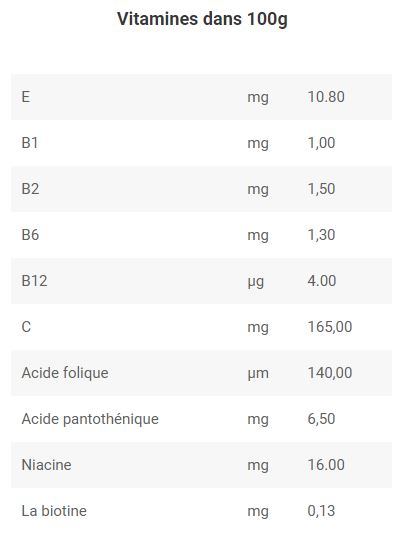Click the µm unit beside Acide folique
Screen dimensions: 404x538
pos(258,374)
